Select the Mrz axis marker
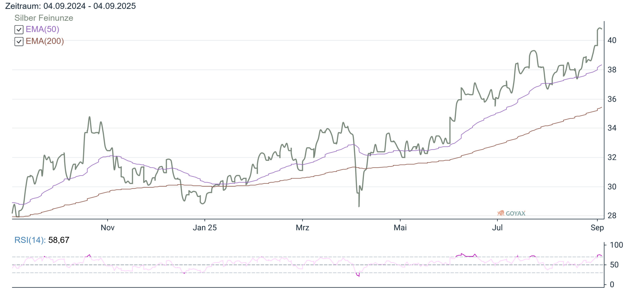 (302, 228)
